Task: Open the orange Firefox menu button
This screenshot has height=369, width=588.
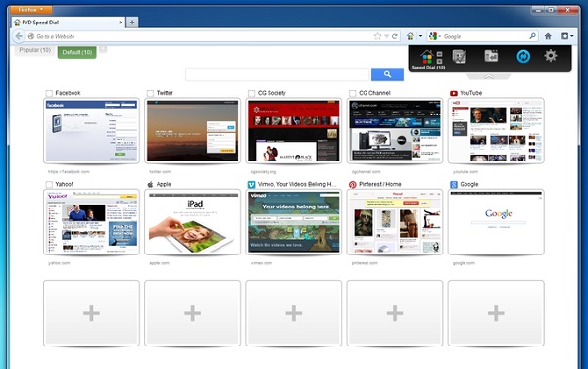Action: [x=30, y=10]
